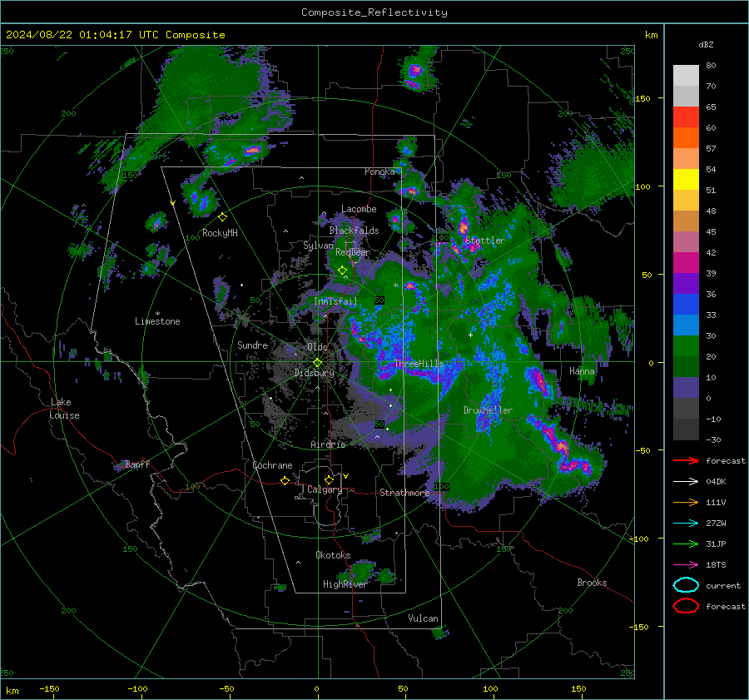The image size is (749, 700).
Task: Click the 18TS legend label
Action: (x=716, y=565)
